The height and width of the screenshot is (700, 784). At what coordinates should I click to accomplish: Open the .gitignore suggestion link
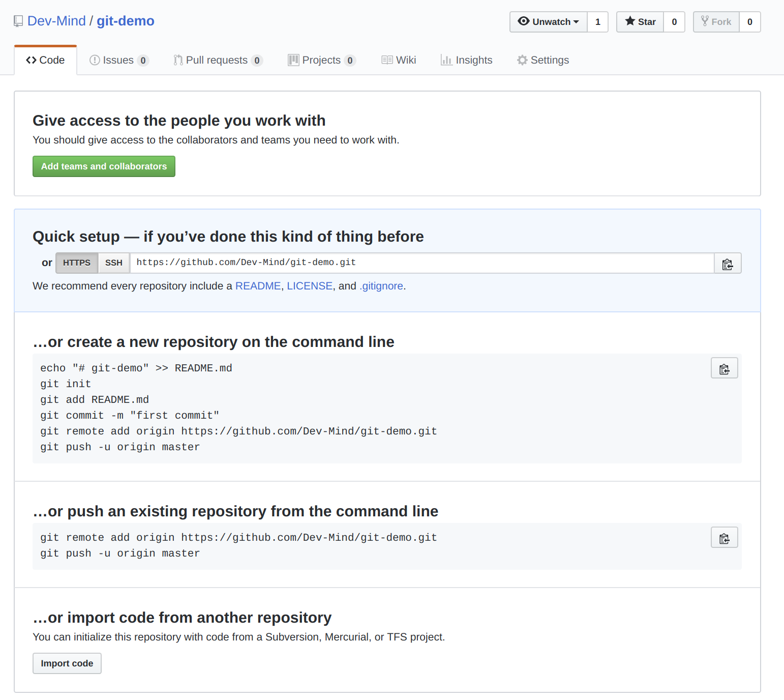[x=381, y=286]
